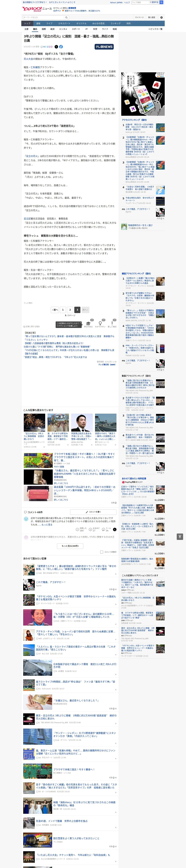Share the article on Facebook
The width and height of the screenshot is (186, 868).
61,47
